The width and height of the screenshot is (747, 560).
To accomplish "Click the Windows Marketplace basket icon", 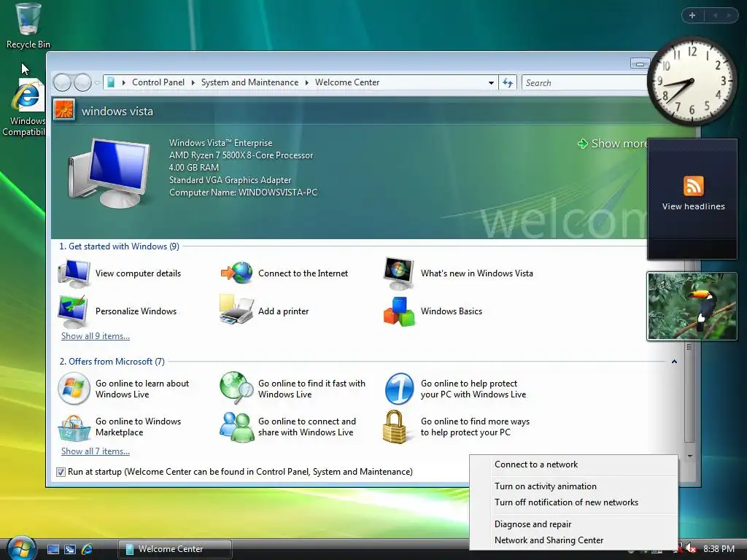I will 74,427.
